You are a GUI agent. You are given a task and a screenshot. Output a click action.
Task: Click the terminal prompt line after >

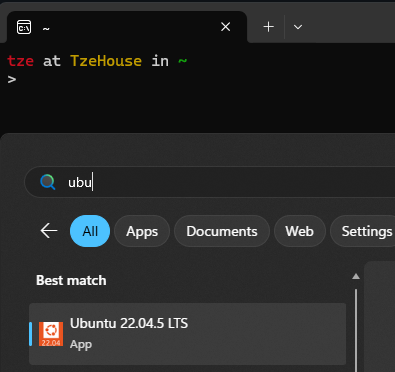[x=12, y=79]
